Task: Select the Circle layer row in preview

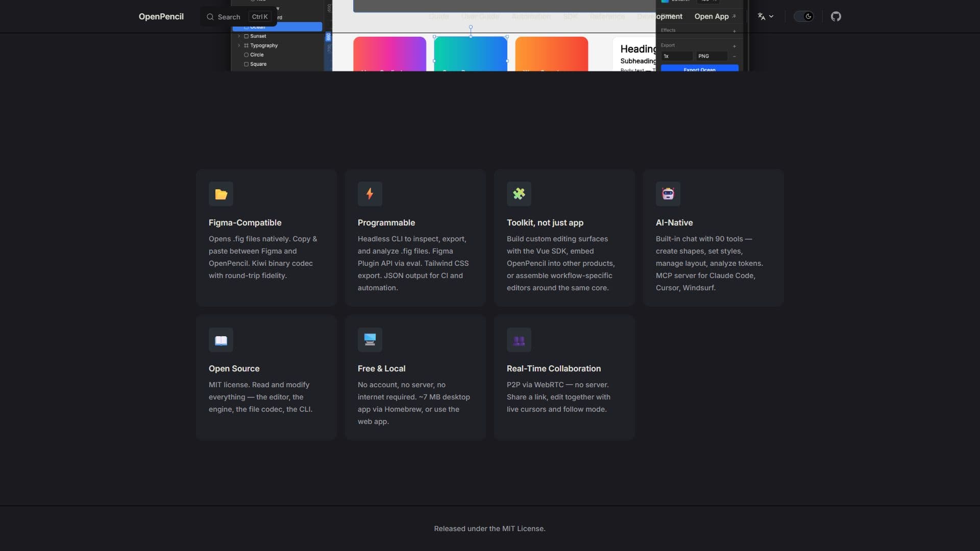Action: pos(277,55)
